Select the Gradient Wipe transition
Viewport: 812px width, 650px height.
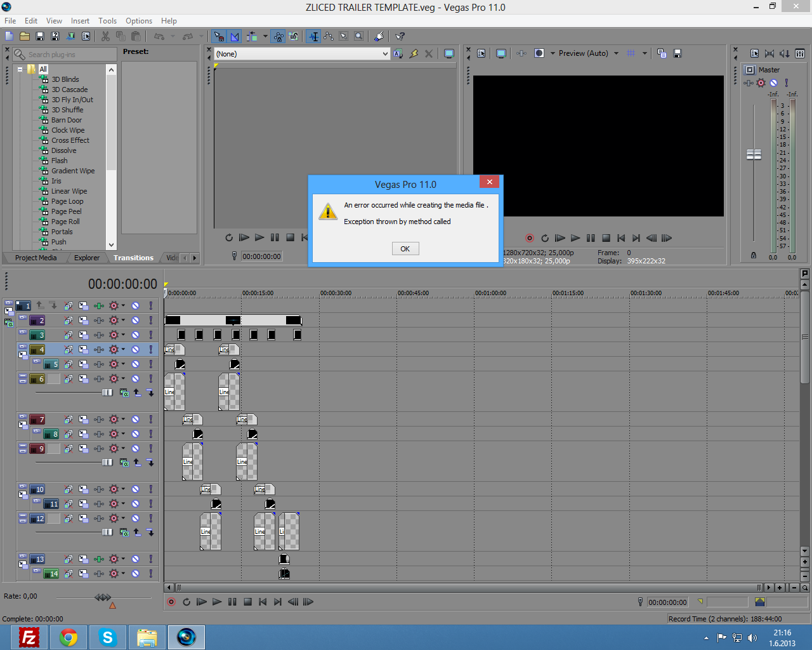tap(73, 171)
